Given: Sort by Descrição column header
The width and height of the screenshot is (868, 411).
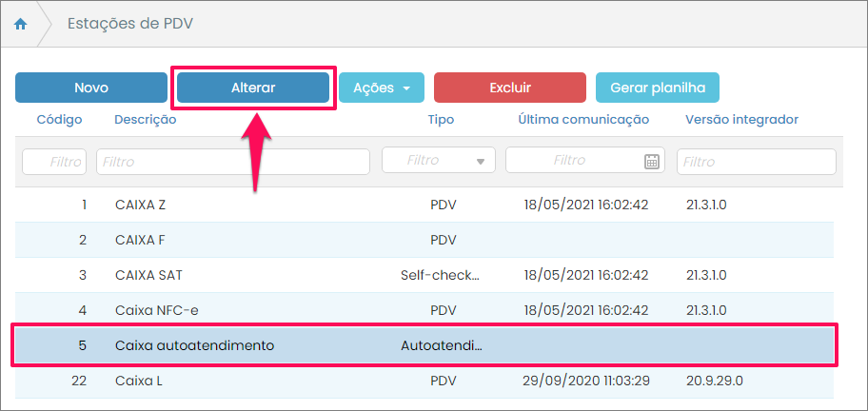Looking at the screenshot, I should coord(145,120).
